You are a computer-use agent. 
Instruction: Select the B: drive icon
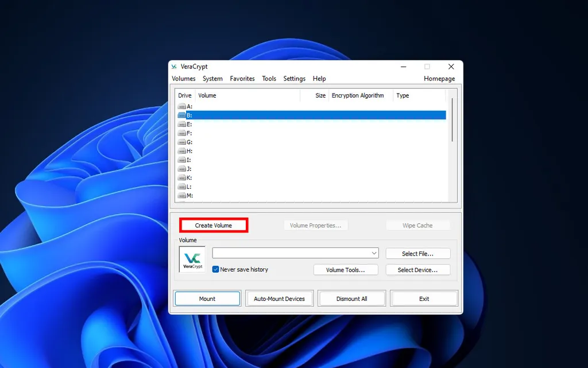click(182, 115)
